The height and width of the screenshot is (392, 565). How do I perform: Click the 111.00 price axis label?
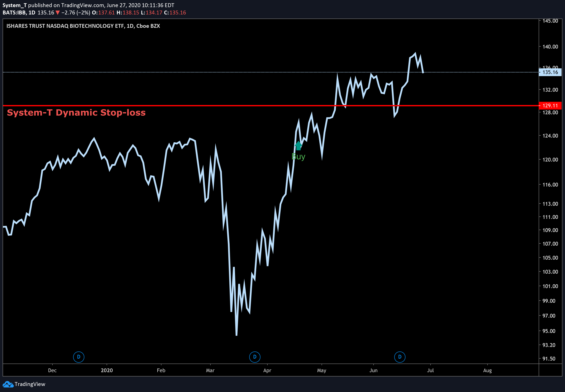click(550, 217)
